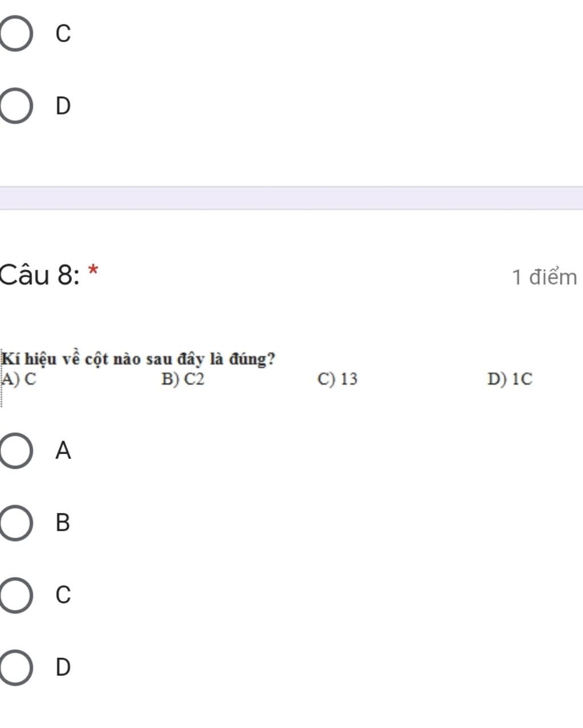Click the "C) 13" answer text in the question image
This screenshot has width=583, height=728.
338,379
